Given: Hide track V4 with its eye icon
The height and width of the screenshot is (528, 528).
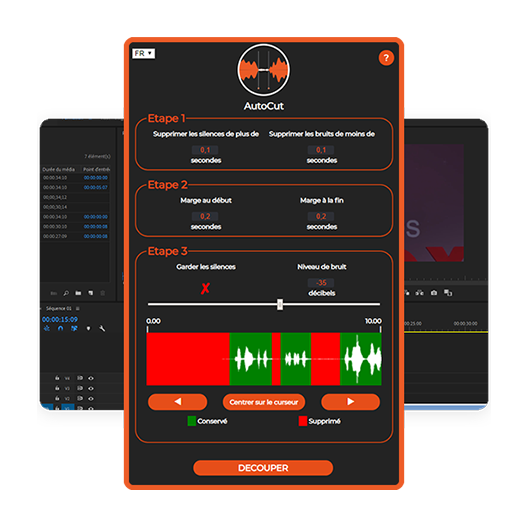Looking at the screenshot, I should click(x=91, y=378).
